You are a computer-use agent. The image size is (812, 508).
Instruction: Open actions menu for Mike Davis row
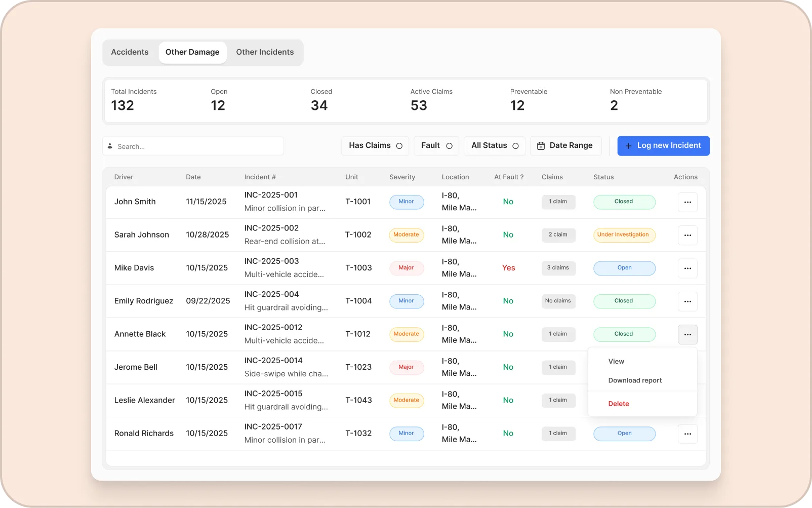[x=687, y=268]
